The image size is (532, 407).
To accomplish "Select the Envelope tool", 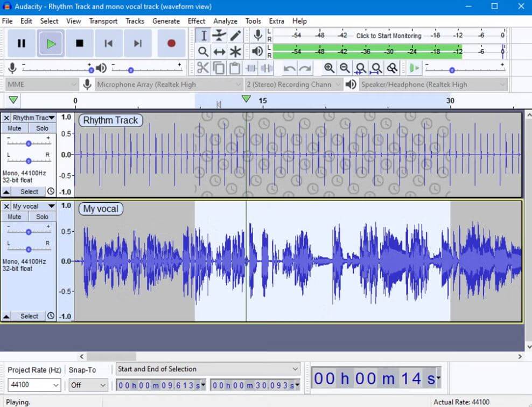I will click(x=219, y=36).
